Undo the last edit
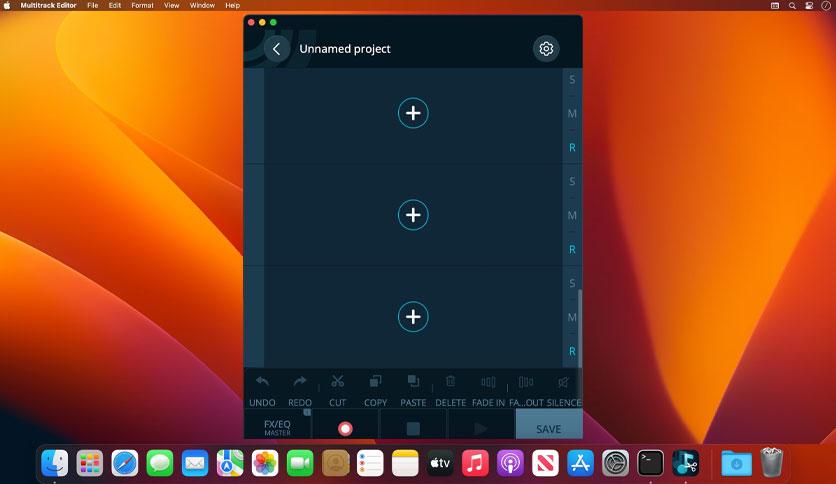The height and width of the screenshot is (484, 836). point(262,382)
